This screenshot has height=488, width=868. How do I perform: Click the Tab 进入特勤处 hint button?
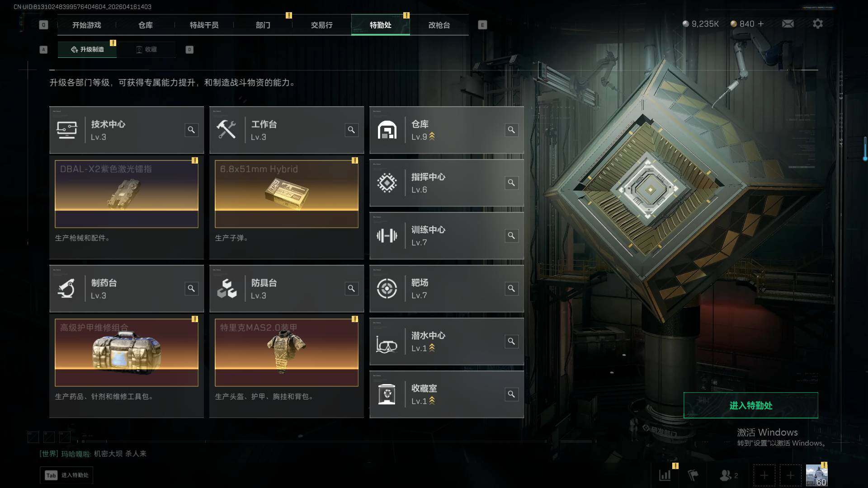click(x=66, y=475)
